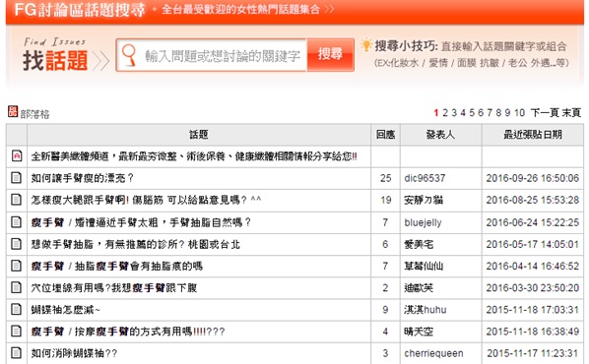Click author name 晴天空
Screen dimensions: 589x364
coord(419,332)
